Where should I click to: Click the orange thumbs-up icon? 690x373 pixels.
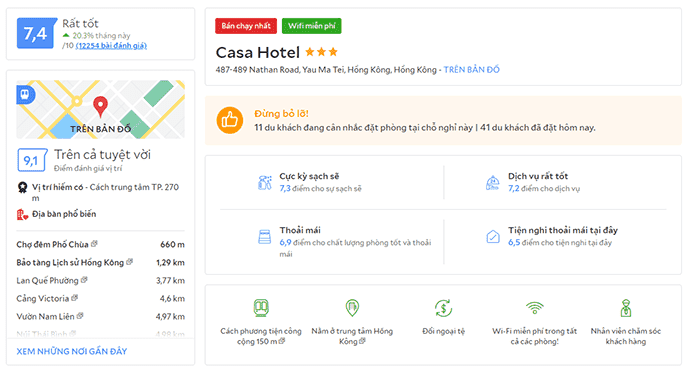(230, 120)
